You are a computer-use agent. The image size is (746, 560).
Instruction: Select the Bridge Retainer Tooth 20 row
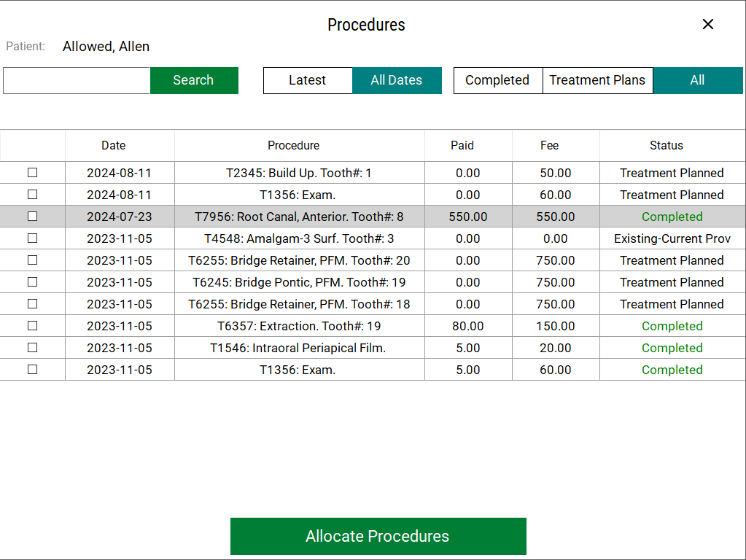coord(299,260)
